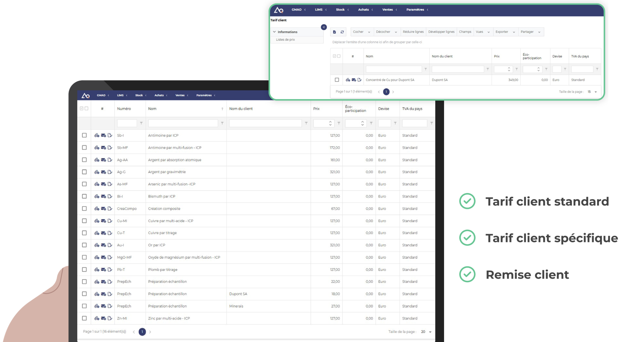Viewport: 644px width, 342px height.
Task: Edit the Plomb par titrage row
Action: click(x=110, y=270)
